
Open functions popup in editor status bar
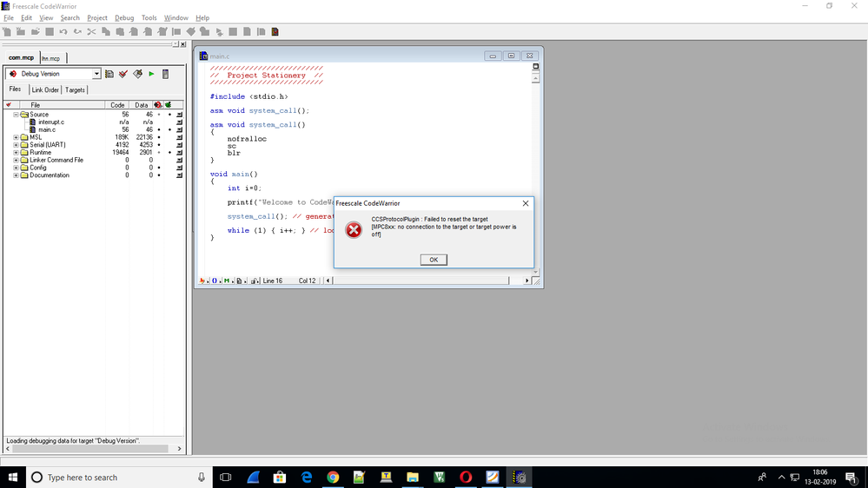click(215, 280)
